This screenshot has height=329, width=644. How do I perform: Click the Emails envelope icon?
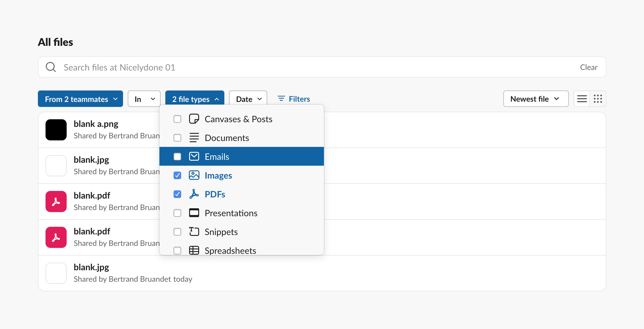pyautogui.click(x=194, y=156)
